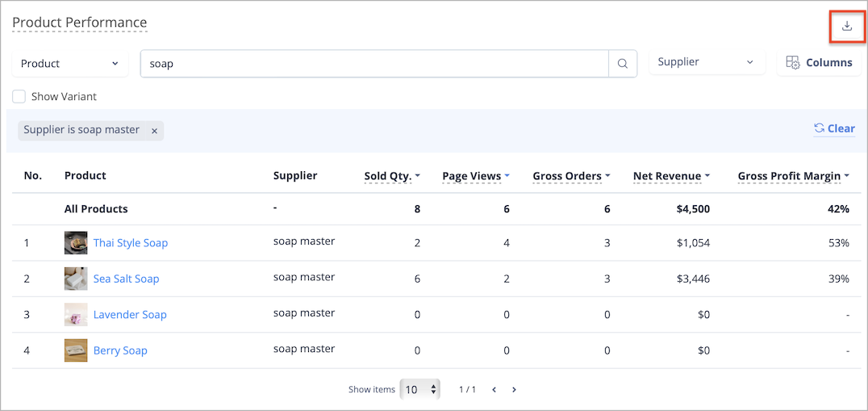Open the Product type dropdown

click(70, 64)
